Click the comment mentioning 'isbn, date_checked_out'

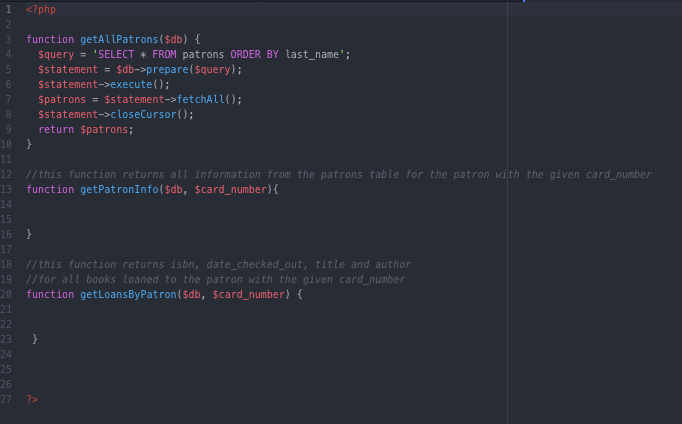[x=218, y=265]
